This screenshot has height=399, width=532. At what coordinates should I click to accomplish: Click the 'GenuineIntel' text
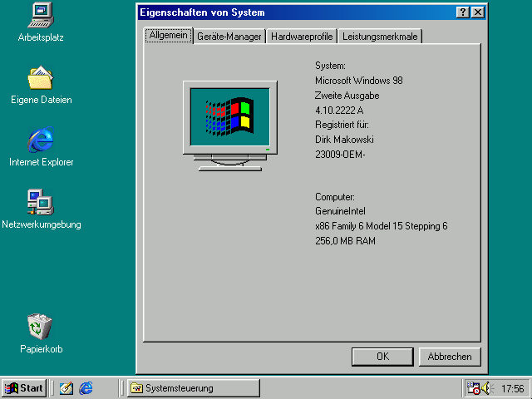click(x=340, y=211)
